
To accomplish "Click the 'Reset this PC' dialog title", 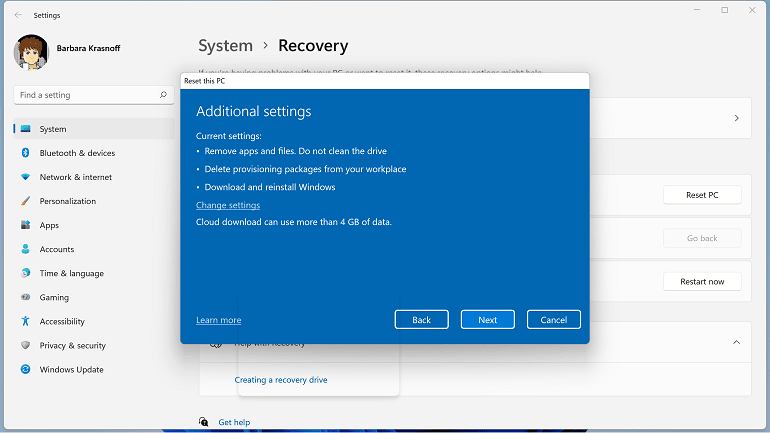I will [205, 81].
